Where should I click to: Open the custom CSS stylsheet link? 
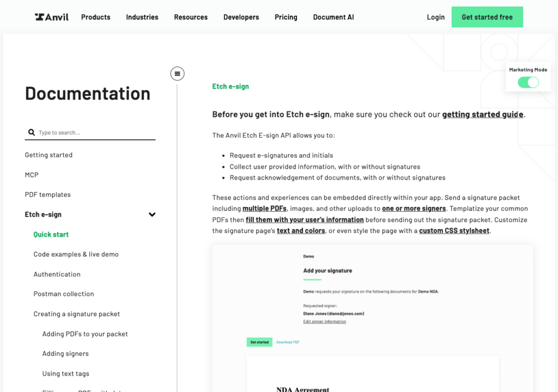pyautogui.click(x=454, y=231)
